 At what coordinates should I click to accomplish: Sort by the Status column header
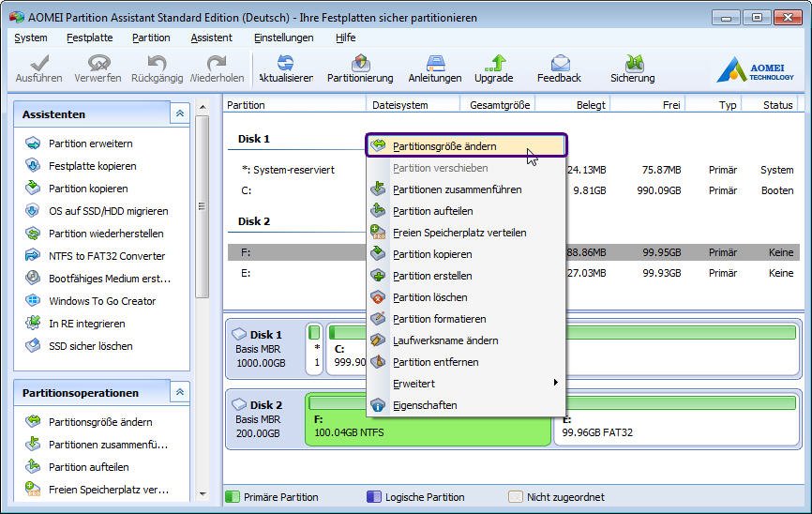click(x=771, y=105)
